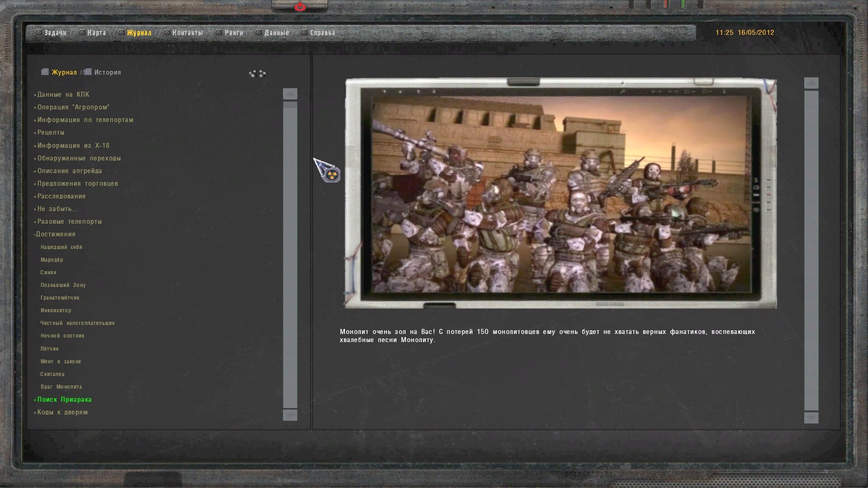Expand the Данные на КПК section
This screenshot has width=868, height=488.
[61, 94]
